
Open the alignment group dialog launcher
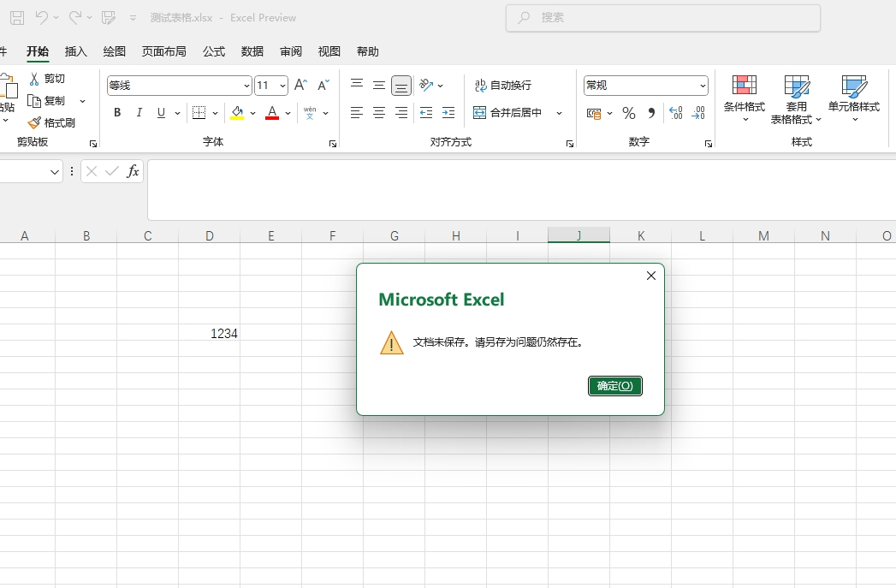(570, 144)
